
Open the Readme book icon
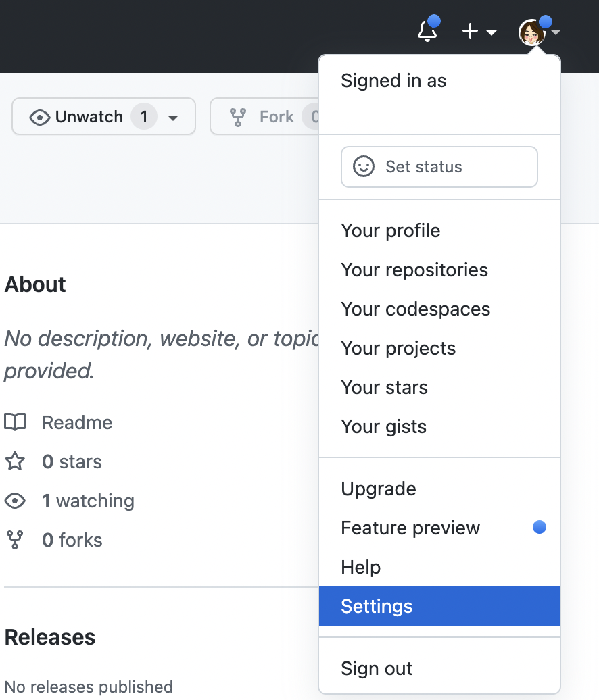click(15, 423)
